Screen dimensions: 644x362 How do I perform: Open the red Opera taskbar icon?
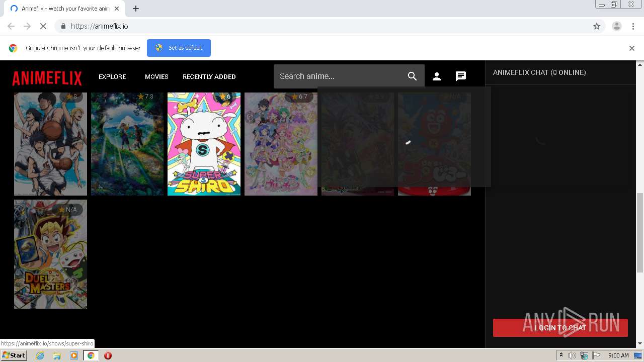tap(108, 355)
